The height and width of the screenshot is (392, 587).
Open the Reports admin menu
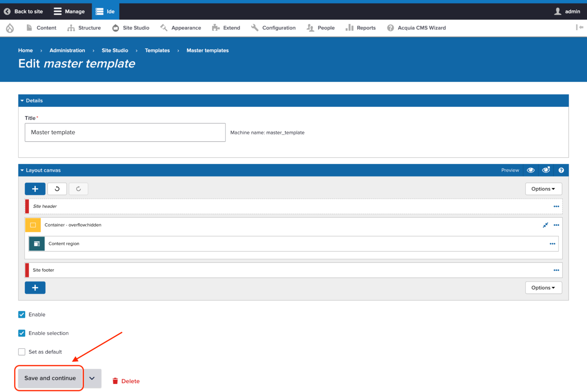[x=361, y=28]
